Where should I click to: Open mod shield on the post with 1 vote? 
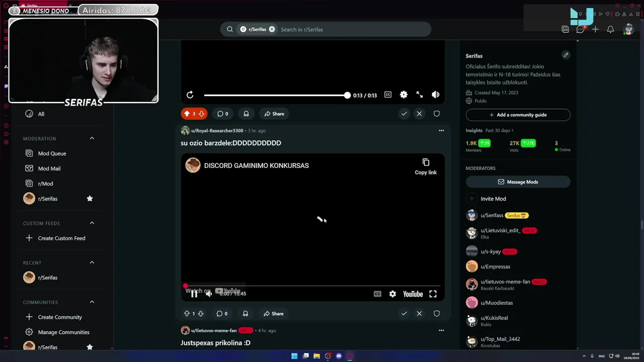[437, 314]
